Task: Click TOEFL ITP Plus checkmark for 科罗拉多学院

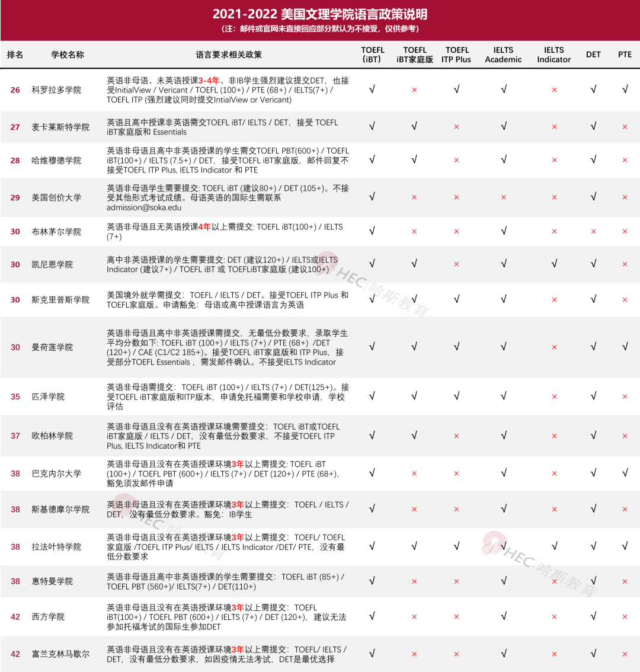Action: tap(456, 89)
